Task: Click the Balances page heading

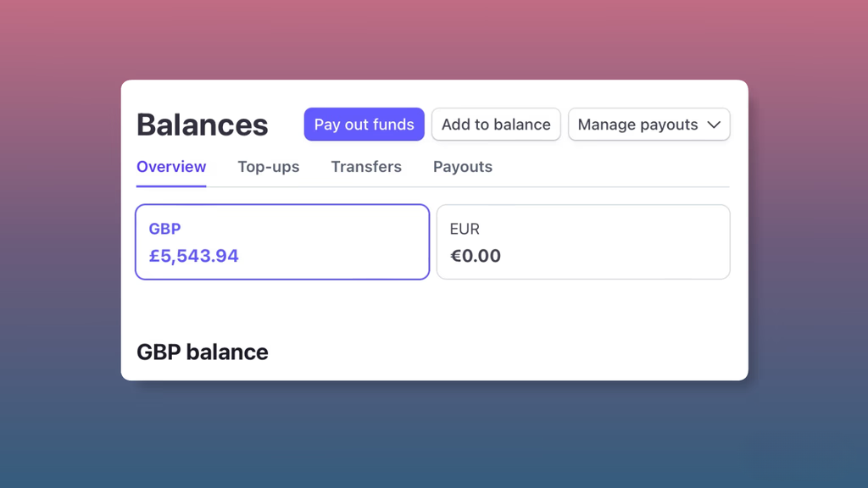Action: 203,125
